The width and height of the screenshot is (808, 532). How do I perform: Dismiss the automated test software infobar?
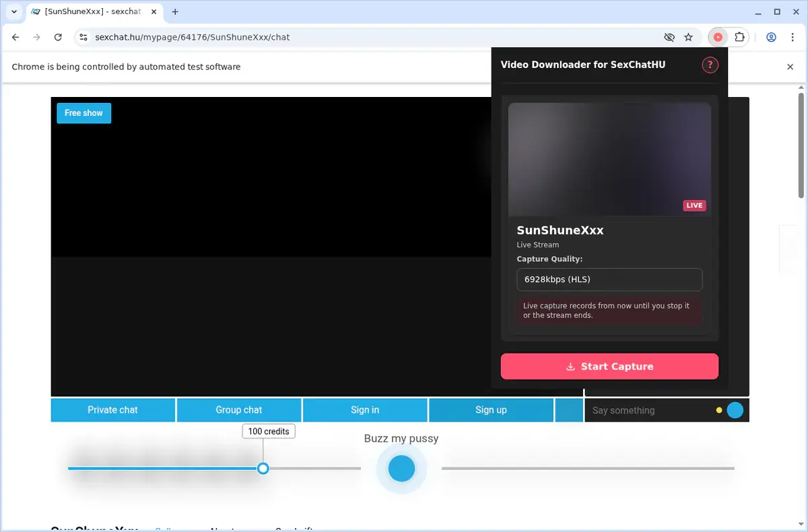point(790,67)
